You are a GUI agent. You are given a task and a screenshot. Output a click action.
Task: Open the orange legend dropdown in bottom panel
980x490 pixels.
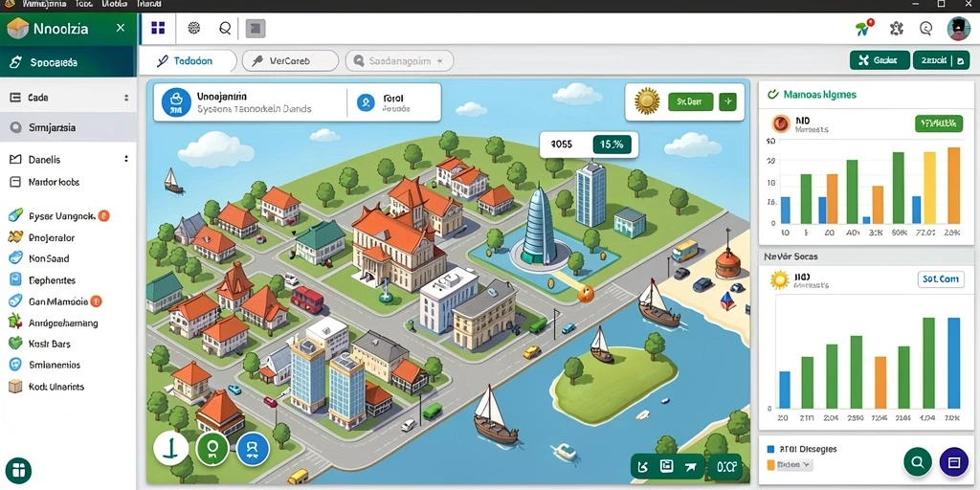[790, 465]
